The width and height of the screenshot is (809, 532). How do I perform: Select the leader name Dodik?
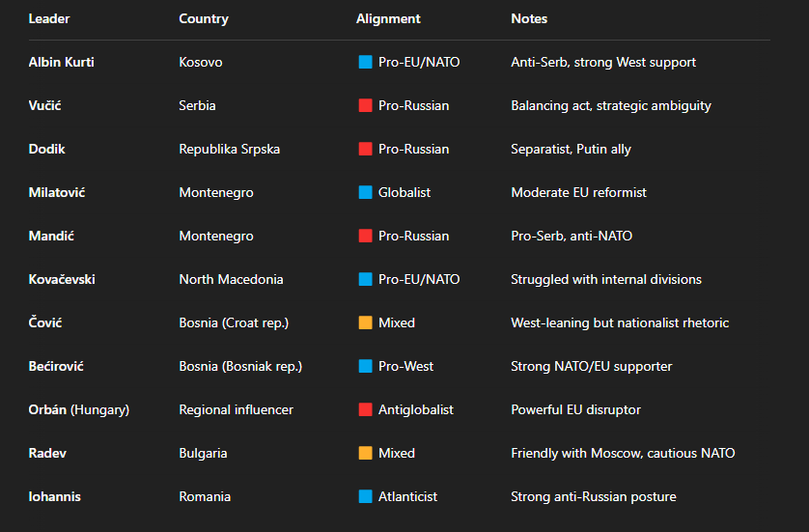47,149
